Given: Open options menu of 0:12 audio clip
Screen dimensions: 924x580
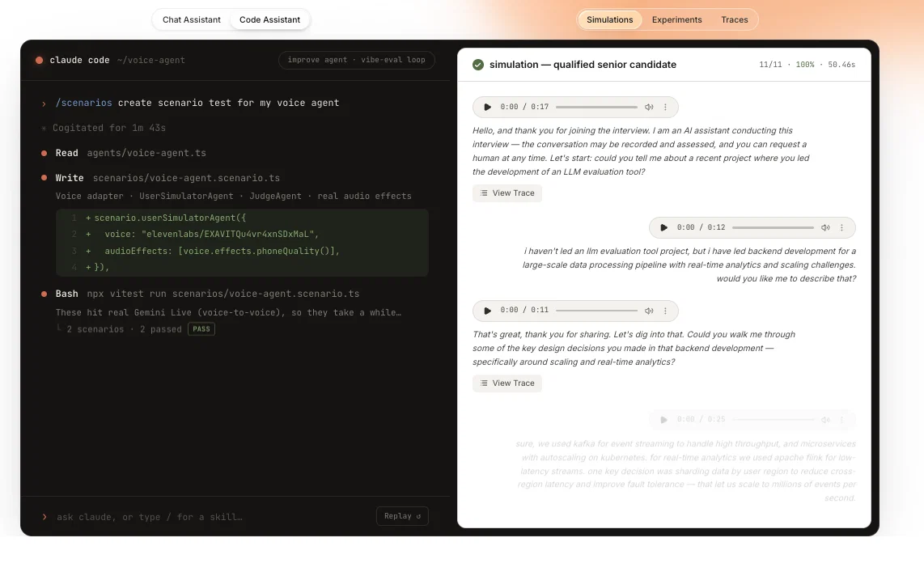Looking at the screenshot, I should point(841,227).
